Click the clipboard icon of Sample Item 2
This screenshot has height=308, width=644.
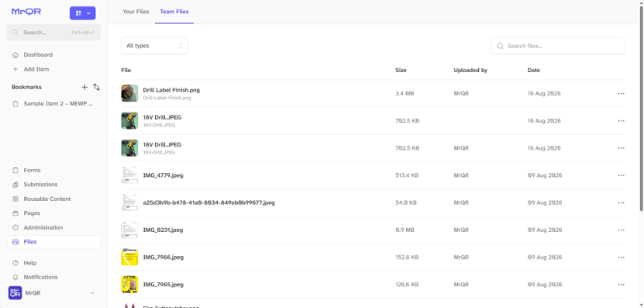pyautogui.click(x=15, y=104)
